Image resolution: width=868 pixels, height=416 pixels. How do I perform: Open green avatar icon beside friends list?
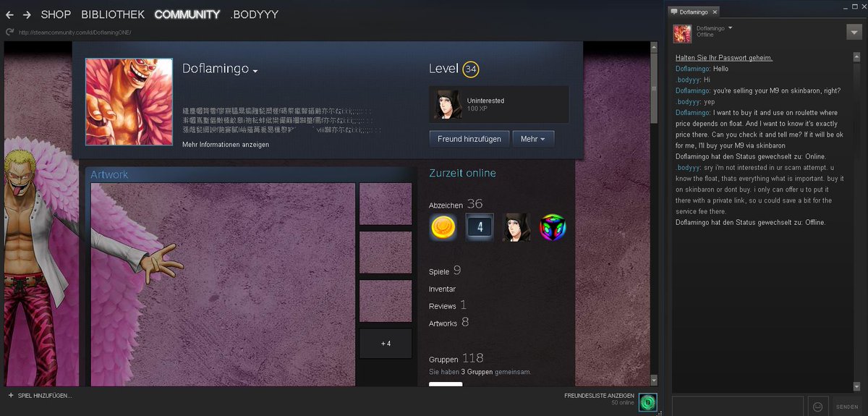(x=648, y=402)
